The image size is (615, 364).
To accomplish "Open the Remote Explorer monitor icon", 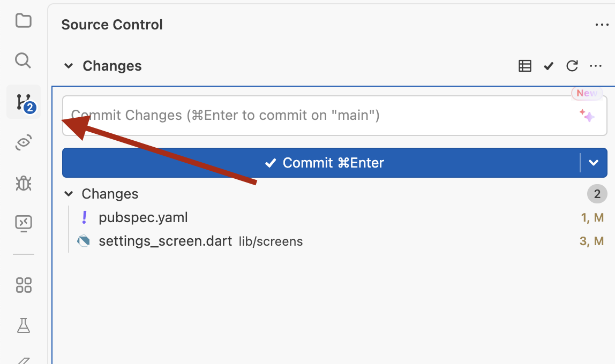I will click(24, 223).
